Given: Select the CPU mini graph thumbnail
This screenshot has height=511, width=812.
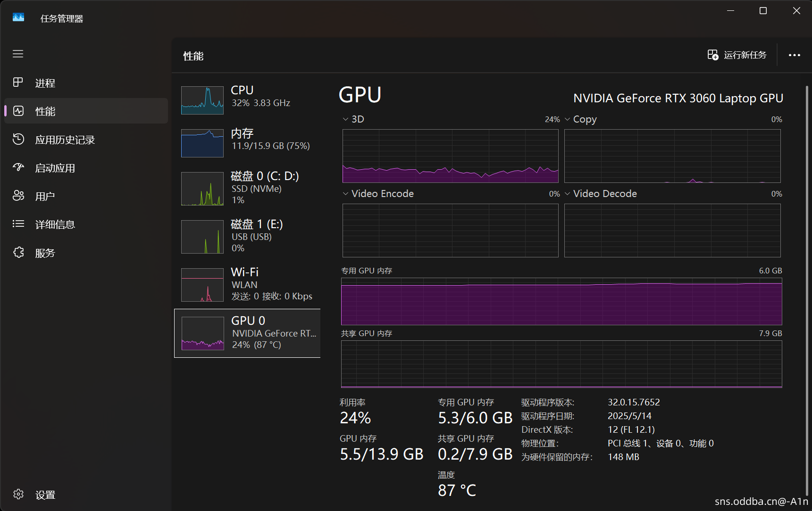Looking at the screenshot, I should [x=202, y=100].
